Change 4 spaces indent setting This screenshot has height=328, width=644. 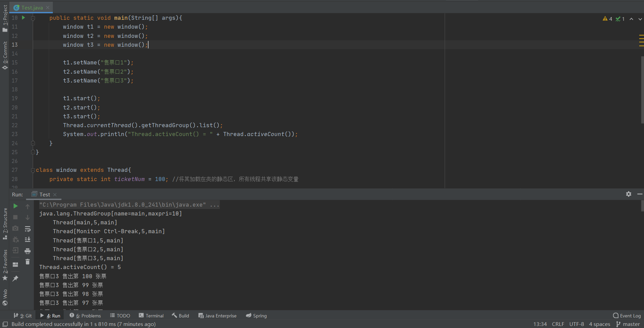(599, 324)
